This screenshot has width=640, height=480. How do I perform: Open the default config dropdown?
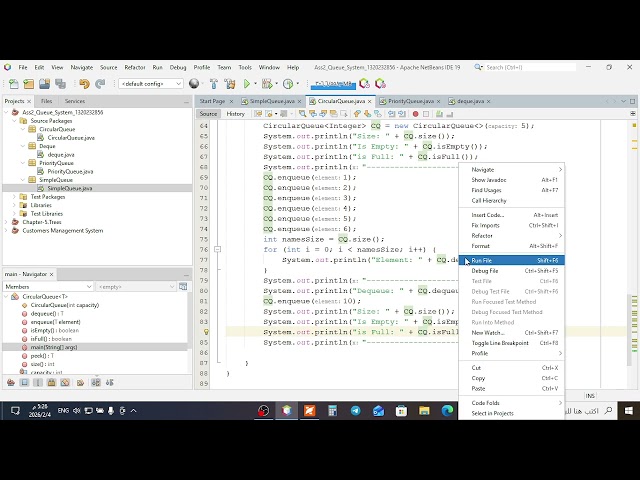click(151, 84)
